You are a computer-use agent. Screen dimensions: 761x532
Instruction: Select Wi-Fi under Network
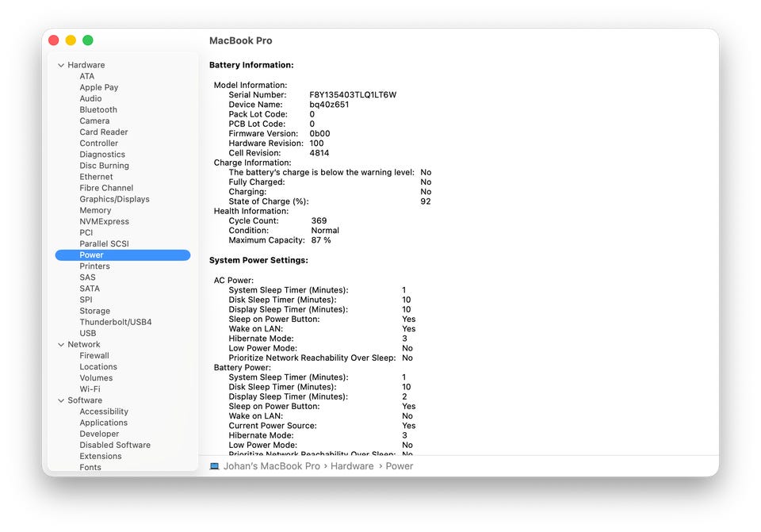(x=90, y=389)
